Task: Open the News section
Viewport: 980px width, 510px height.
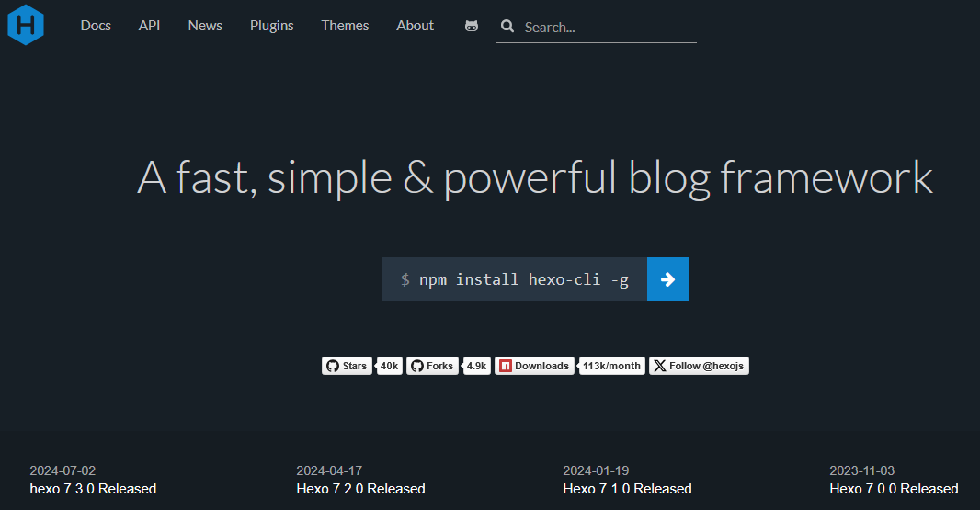Action: pyautogui.click(x=205, y=26)
